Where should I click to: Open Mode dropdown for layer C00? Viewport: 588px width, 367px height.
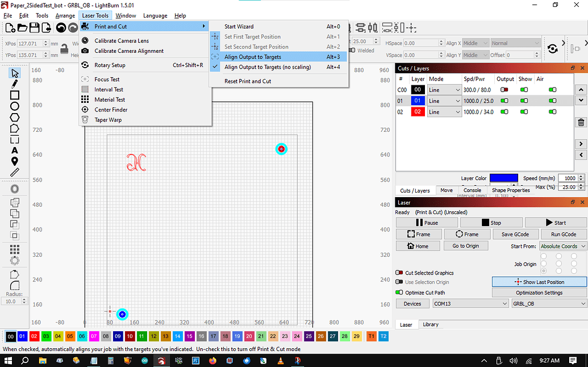pos(444,90)
